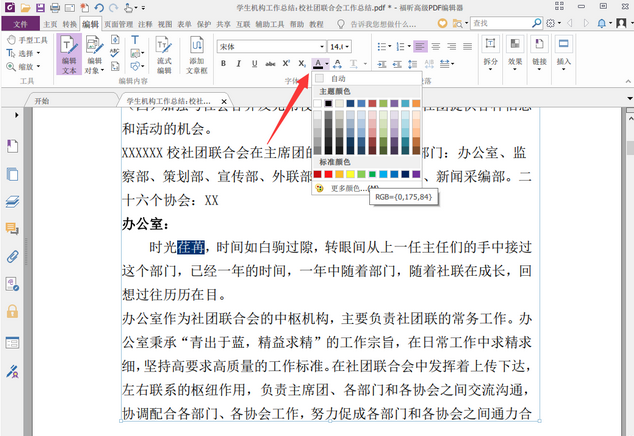Toggle bold formatting button
Image resolution: width=634 pixels, height=436 pixels.
(224, 64)
